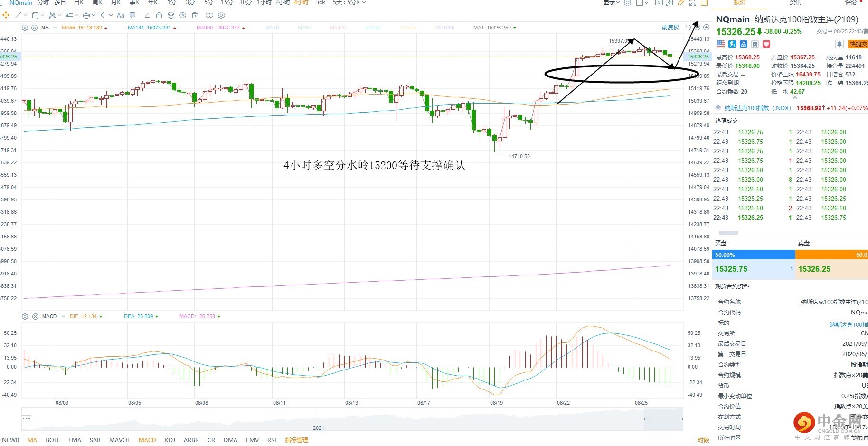
Task: Select the crosshair move cursor tool
Action: [6, 15]
